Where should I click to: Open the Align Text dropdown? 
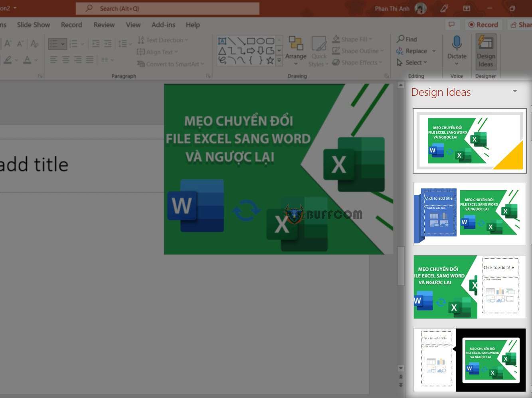coord(157,52)
